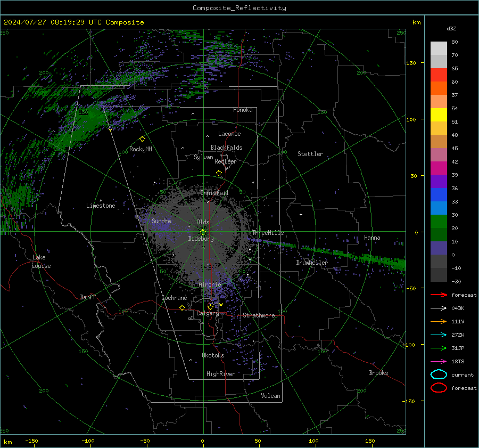The width and height of the screenshot is (479, 448).
Task: Click the Vulcan town label
Action: [270, 396]
